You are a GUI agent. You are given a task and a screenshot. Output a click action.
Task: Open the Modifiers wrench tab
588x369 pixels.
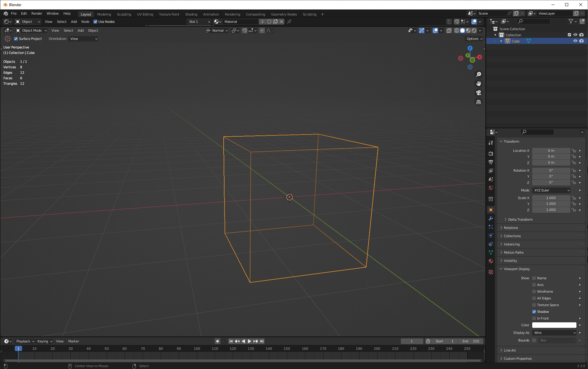(491, 218)
